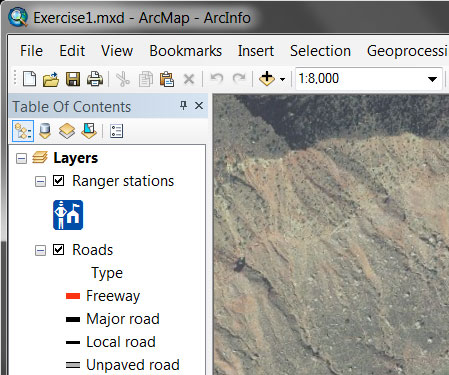
Task: Click the Paste clipboard icon
Action: pyautogui.click(x=167, y=79)
